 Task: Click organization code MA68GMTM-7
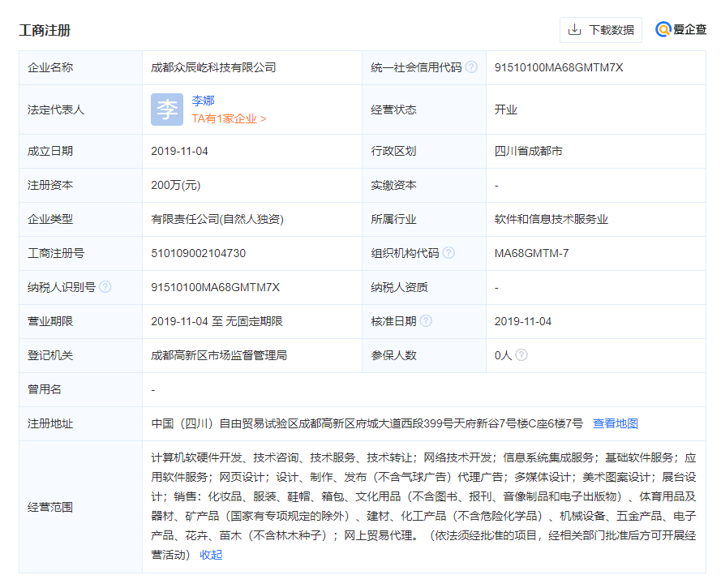[531, 253]
